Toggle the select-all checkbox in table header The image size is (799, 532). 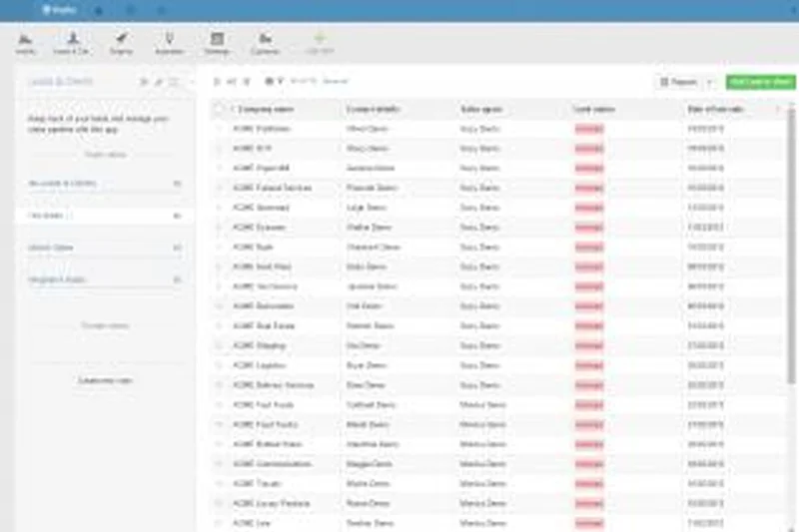(x=219, y=108)
